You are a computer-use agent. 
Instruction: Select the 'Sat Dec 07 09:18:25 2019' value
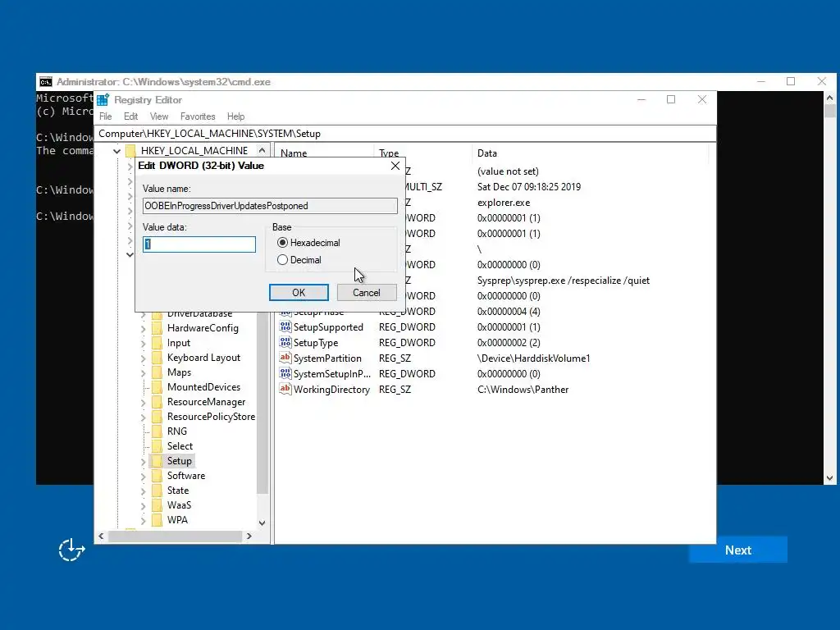(529, 187)
